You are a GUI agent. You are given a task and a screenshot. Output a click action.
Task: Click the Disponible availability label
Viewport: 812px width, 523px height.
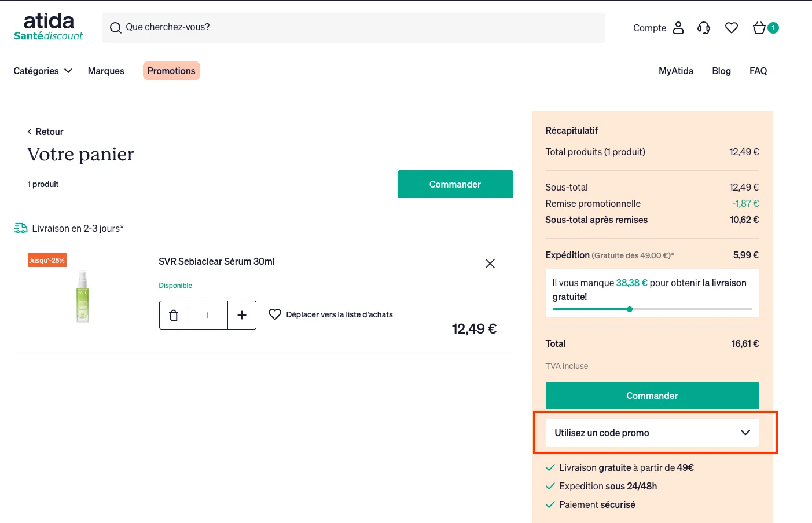pos(175,286)
